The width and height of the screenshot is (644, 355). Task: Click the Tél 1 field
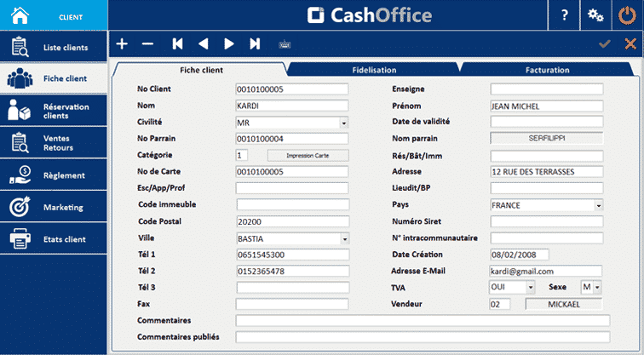pos(293,255)
